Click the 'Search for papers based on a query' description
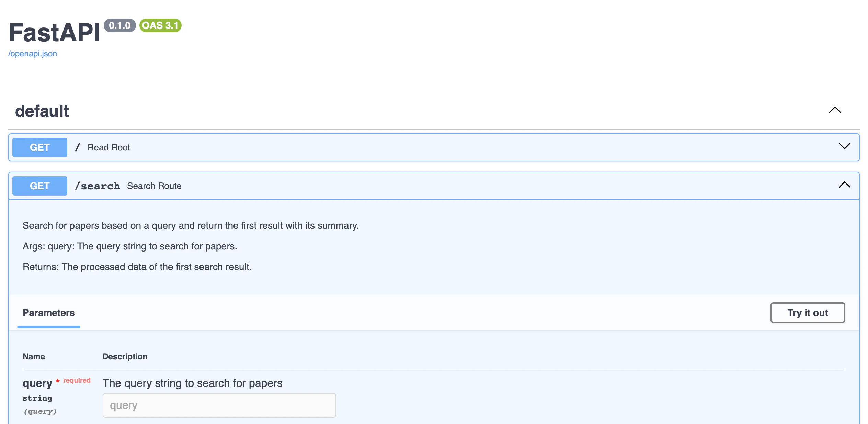Viewport: 868px width, 424px height. [x=191, y=226]
